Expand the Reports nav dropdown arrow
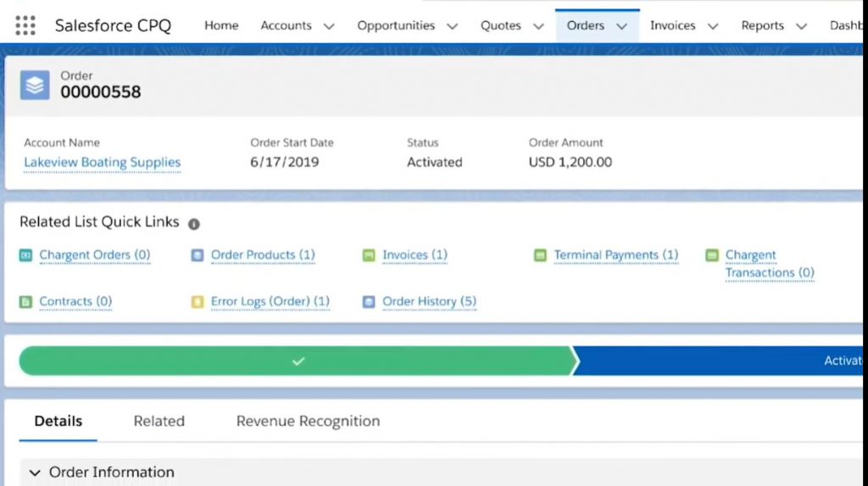The height and width of the screenshot is (486, 868). 802,26
